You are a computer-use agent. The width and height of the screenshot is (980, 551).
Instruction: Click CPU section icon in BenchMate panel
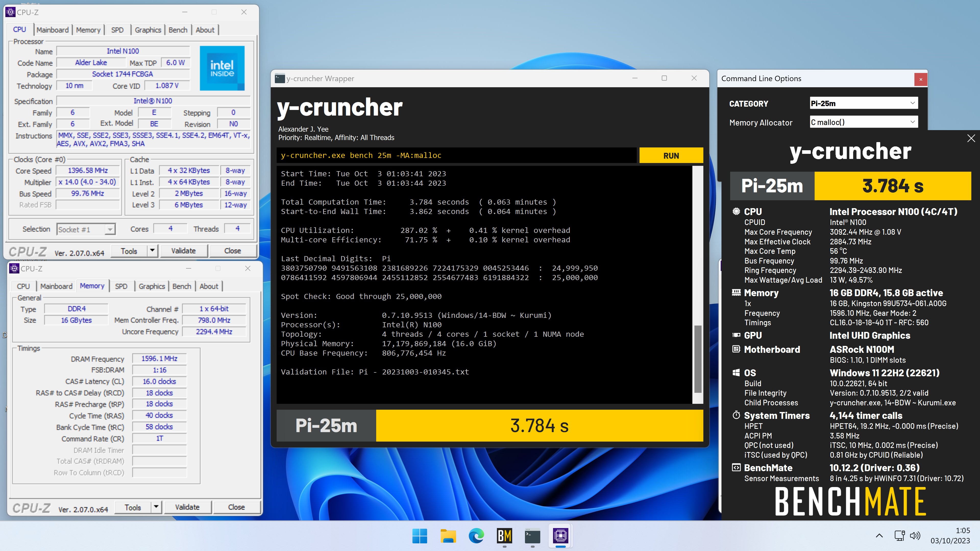[x=736, y=211]
